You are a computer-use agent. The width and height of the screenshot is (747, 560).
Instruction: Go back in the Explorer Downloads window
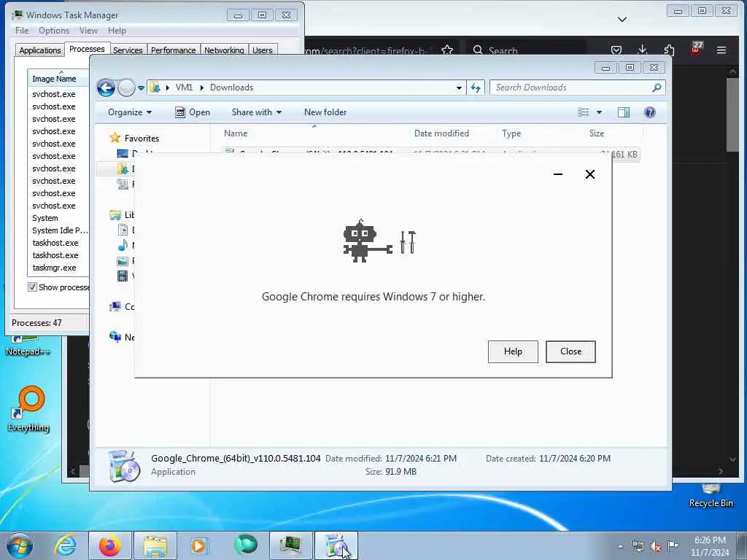(106, 87)
